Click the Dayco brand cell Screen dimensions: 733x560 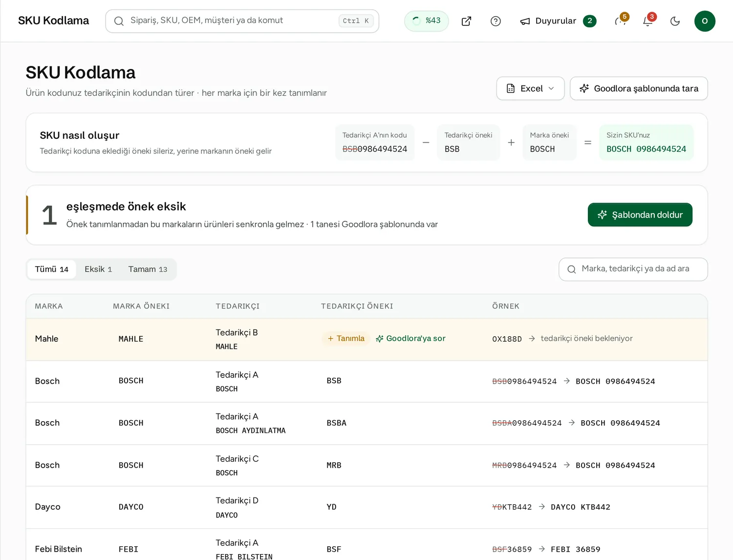pos(47,507)
